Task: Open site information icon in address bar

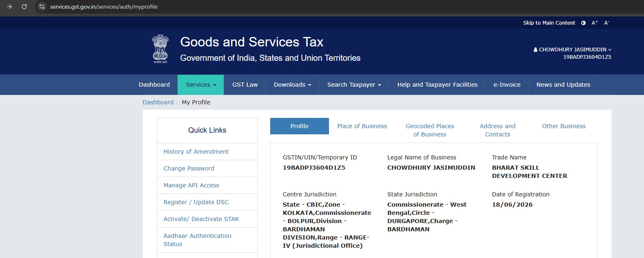Action: coord(42,7)
